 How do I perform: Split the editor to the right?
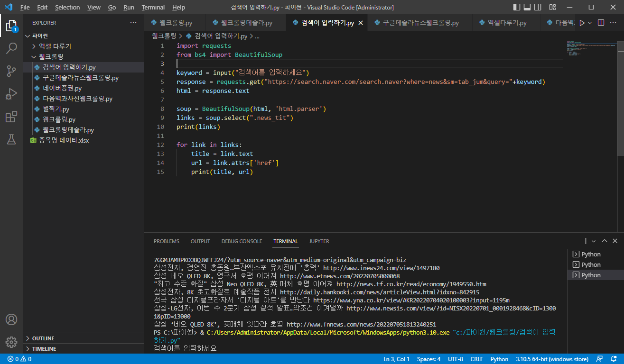pos(601,23)
